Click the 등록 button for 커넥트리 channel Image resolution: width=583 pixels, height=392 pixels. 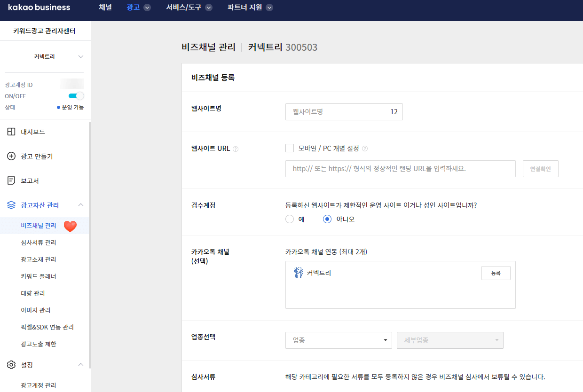(x=496, y=273)
